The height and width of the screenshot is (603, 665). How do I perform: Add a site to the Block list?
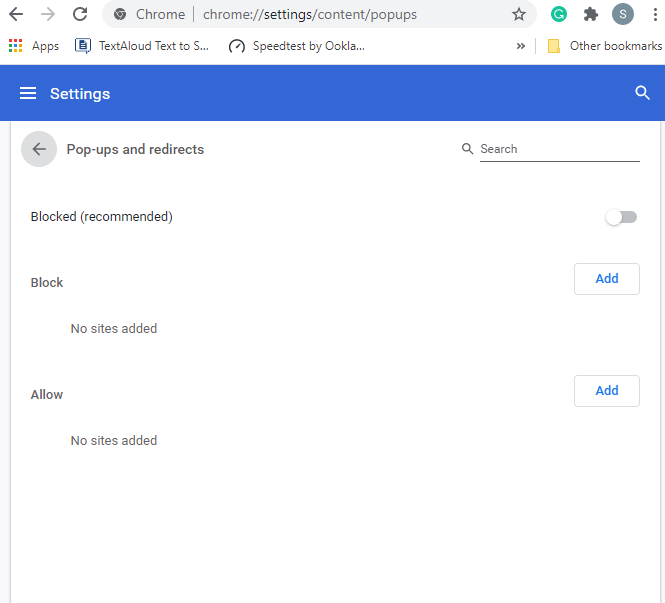[x=606, y=279]
